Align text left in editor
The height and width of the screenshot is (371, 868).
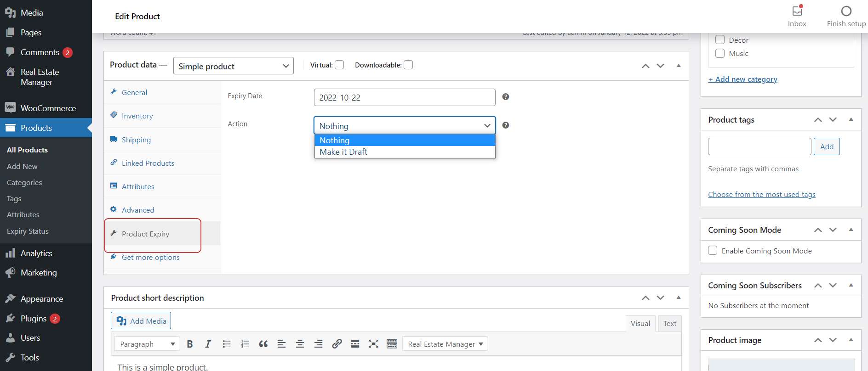[282, 344]
